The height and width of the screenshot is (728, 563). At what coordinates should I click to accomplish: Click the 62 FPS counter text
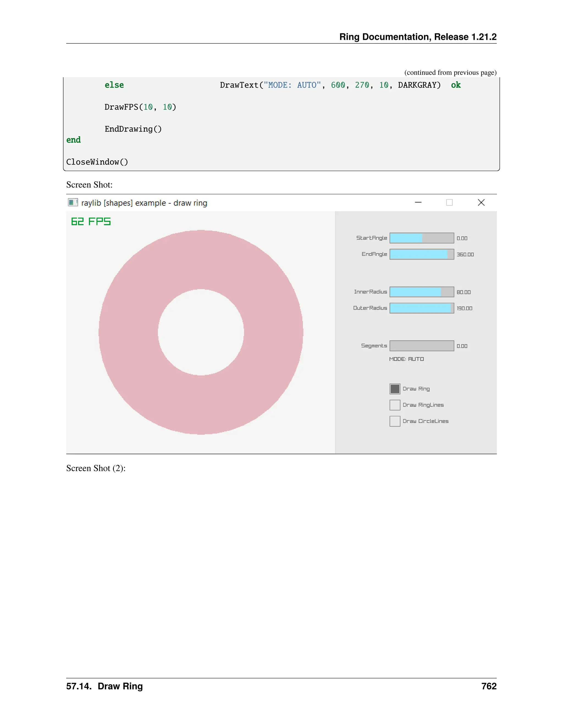coord(91,222)
